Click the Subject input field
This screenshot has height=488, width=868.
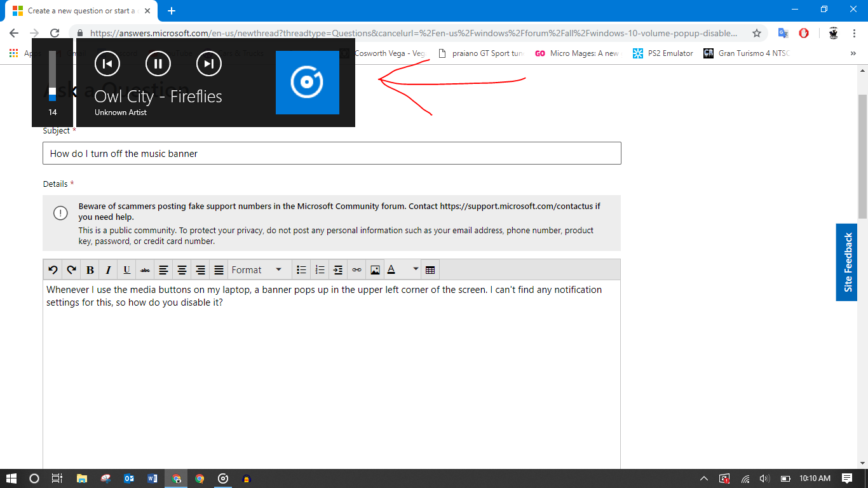click(332, 153)
